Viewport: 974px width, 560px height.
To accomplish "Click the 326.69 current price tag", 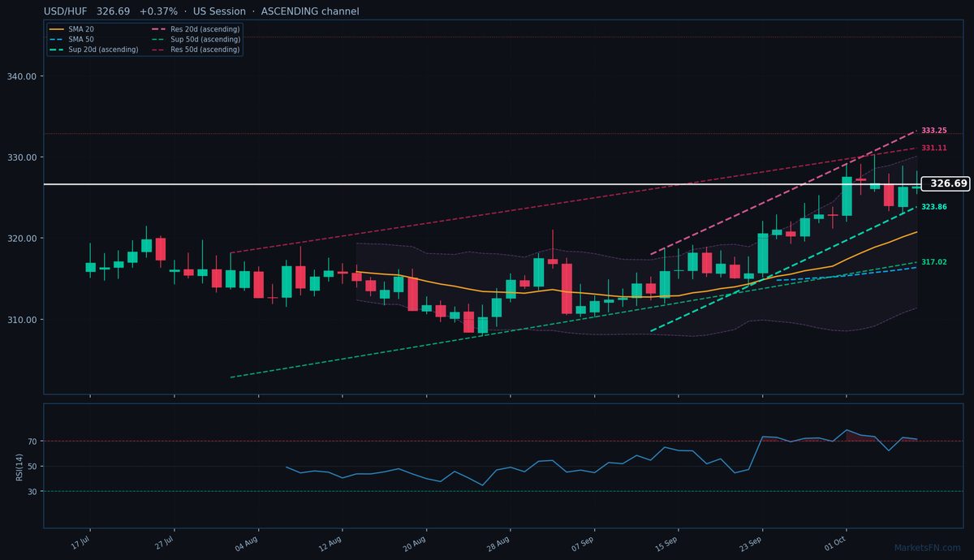I will coord(948,184).
